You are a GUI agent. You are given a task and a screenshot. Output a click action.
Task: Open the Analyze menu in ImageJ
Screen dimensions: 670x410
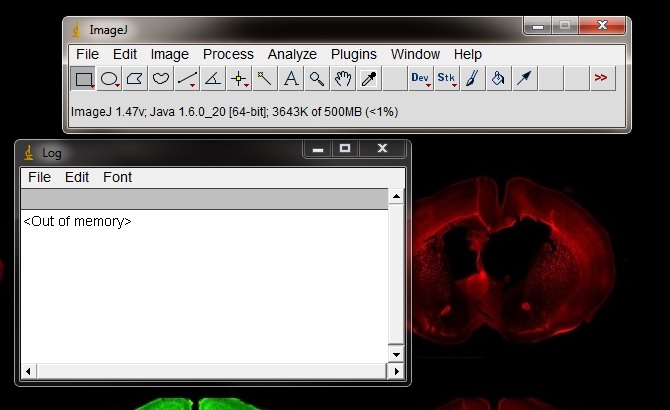pyautogui.click(x=292, y=54)
